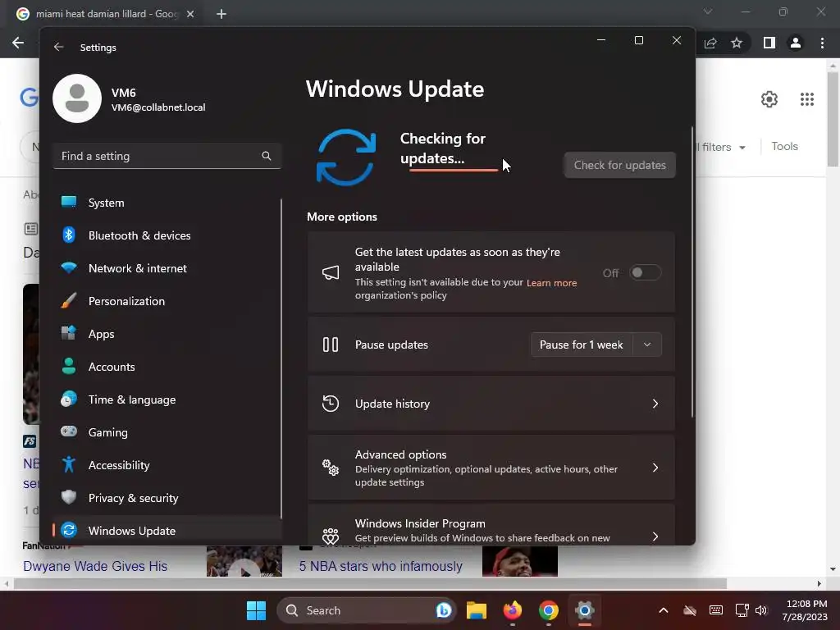Click the Bluetooth & devices icon
Image resolution: width=840 pixels, height=630 pixels.
click(69, 235)
